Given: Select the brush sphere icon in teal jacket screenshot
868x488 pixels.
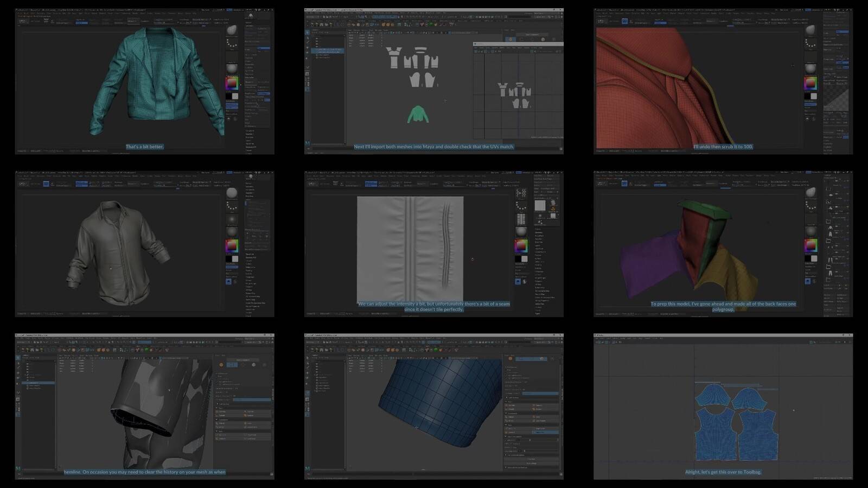Looking at the screenshot, I should coord(232,30).
